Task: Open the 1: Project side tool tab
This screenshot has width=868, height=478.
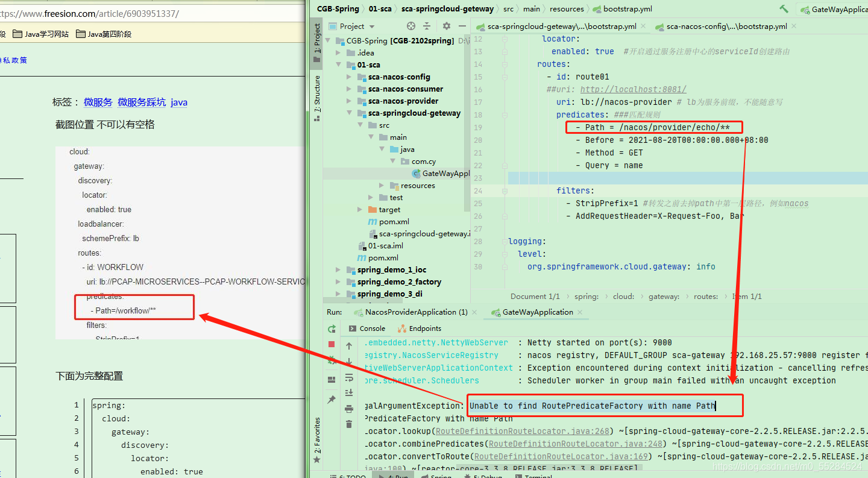Action: 317,43
